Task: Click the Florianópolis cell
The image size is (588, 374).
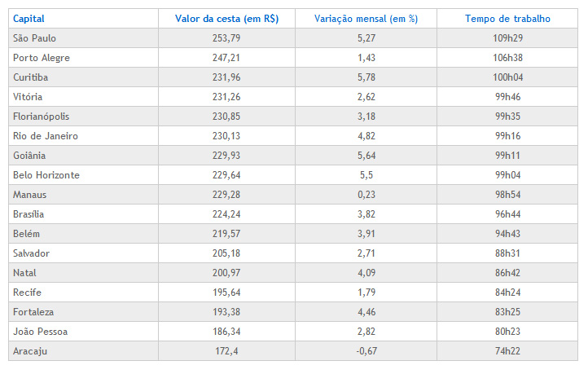Action: [x=40, y=117]
